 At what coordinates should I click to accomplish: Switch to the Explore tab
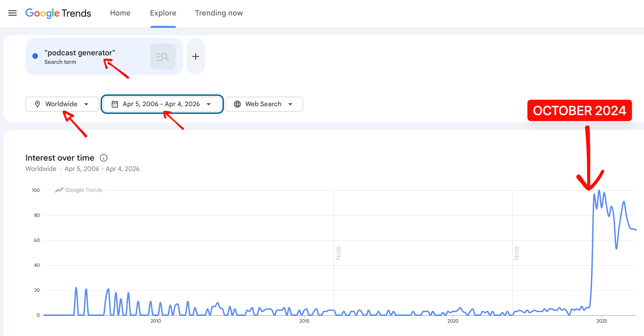pyautogui.click(x=163, y=13)
